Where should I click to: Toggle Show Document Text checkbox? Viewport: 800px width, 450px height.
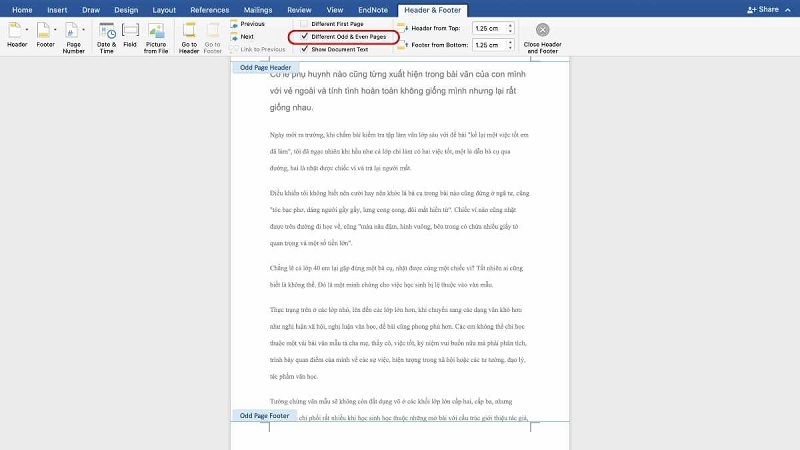[304, 49]
